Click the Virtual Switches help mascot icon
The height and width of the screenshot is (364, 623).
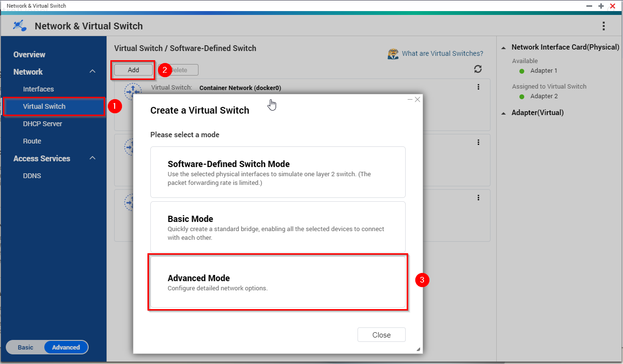(x=393, y=53)
